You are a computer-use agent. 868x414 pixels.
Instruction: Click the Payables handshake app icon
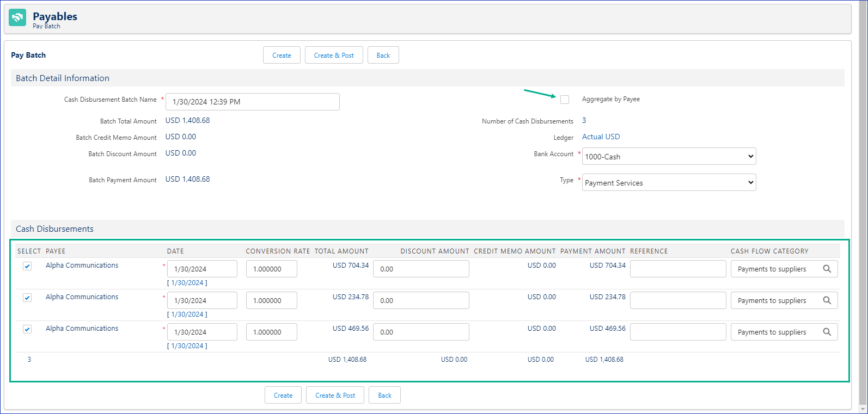click(17, 17)
